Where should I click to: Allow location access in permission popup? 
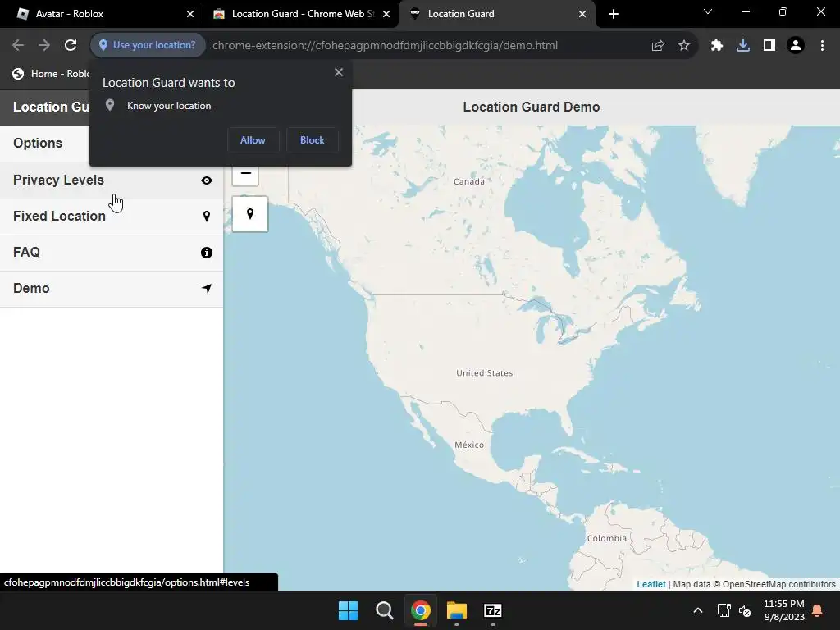click(253, 139)
